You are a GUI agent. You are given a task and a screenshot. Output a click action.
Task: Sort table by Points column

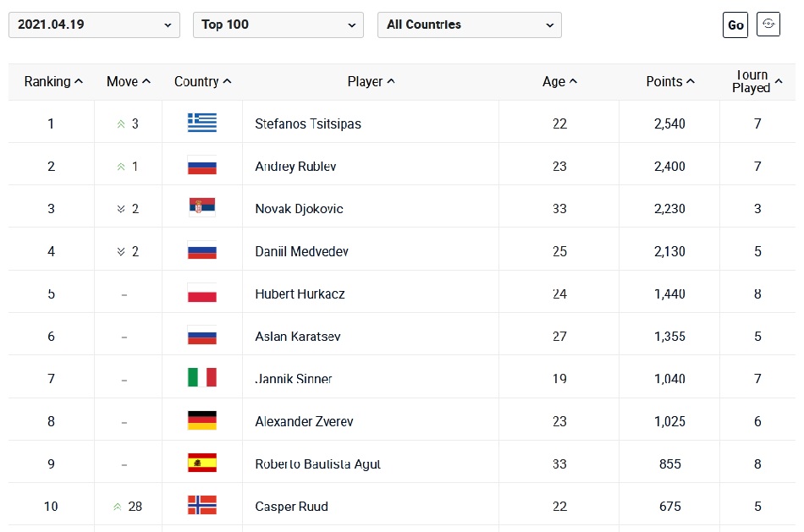point(670,81)
